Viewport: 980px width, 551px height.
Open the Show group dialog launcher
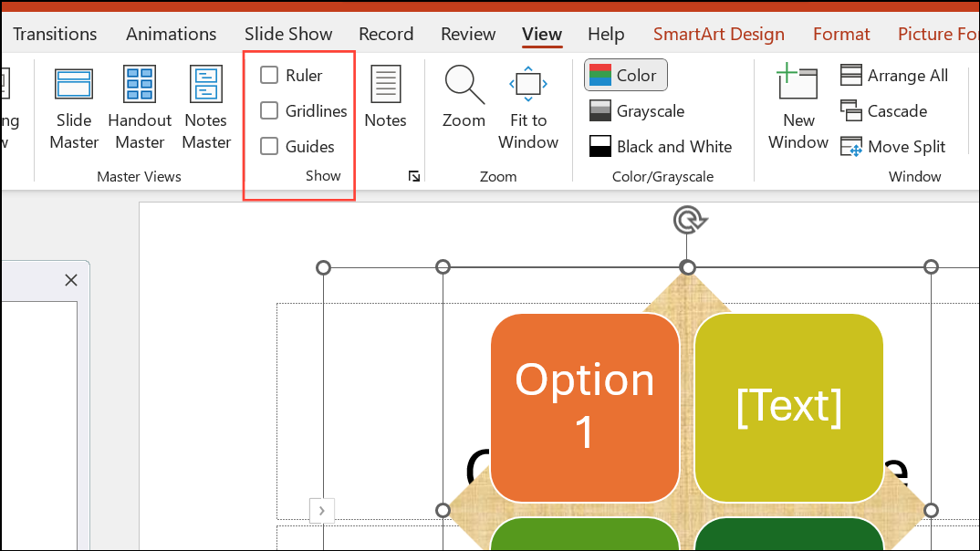pos(413,176)
